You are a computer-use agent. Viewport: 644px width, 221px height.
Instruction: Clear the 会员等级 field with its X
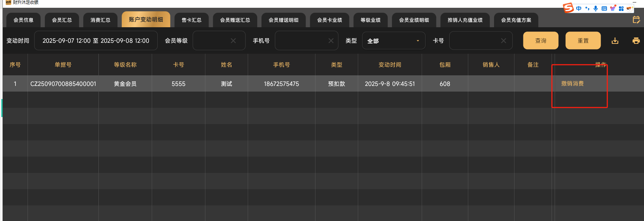(233, 41)
